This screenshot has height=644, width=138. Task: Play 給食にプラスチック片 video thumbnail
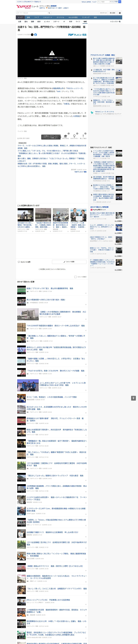pos(21,290)
